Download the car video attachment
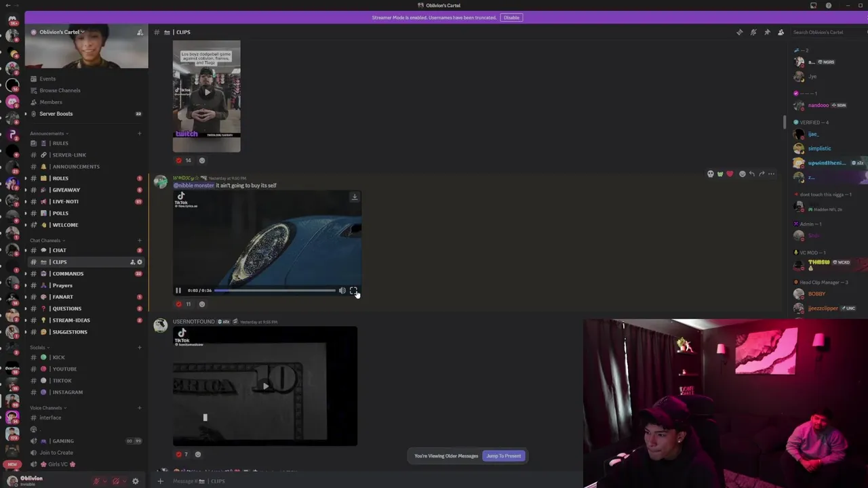868x488 pixels. 354,197
